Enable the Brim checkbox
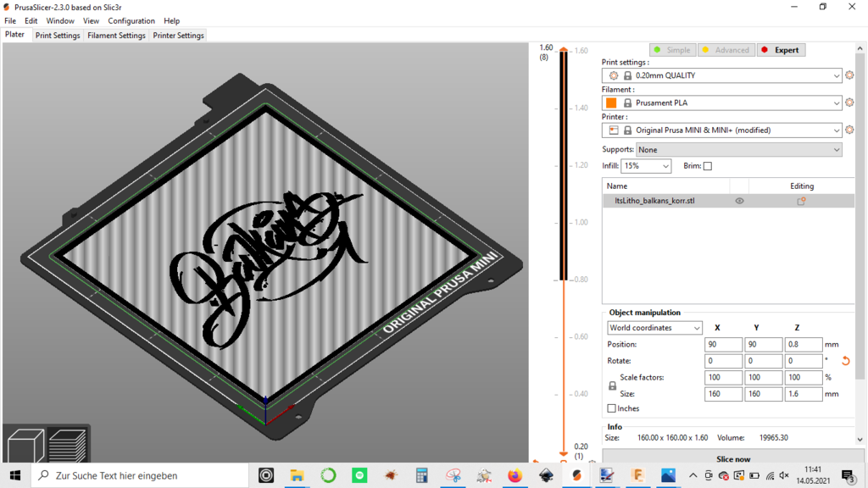868x488 pixels. (x=708, y=166)
